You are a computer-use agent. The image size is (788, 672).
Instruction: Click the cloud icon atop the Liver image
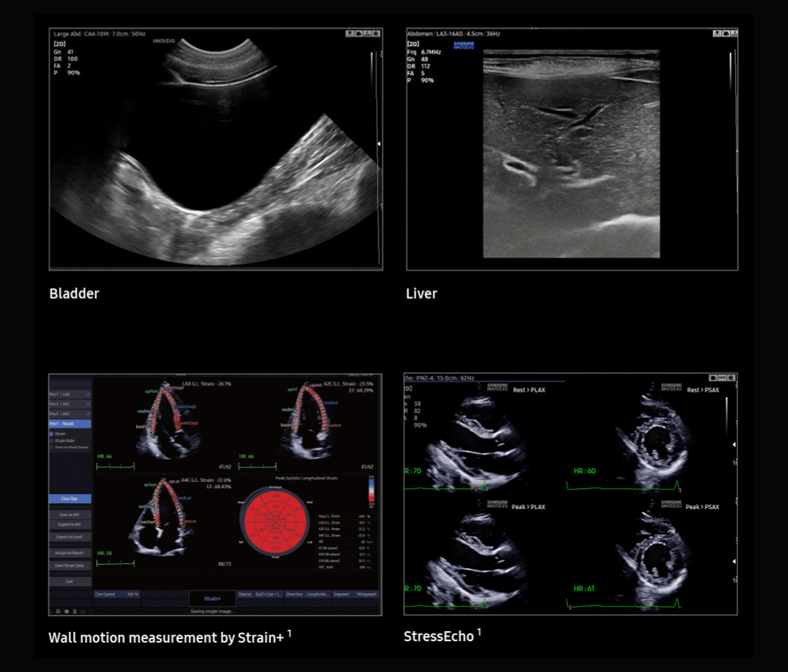pyautogui.click(x=726, y=34)
